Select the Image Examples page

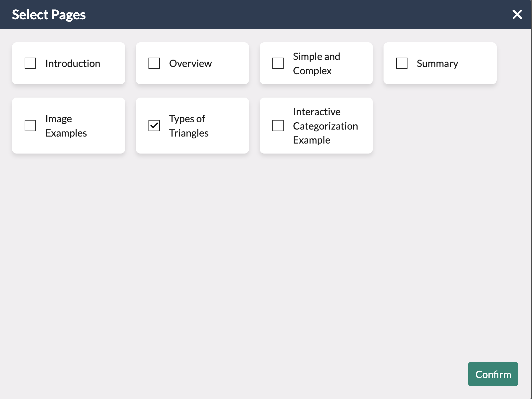[30, 126]
